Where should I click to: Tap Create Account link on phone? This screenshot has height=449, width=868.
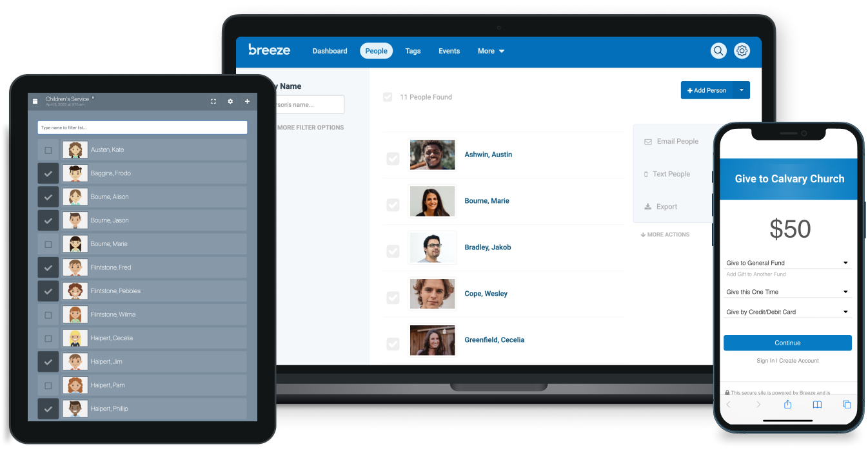(799, 361)
